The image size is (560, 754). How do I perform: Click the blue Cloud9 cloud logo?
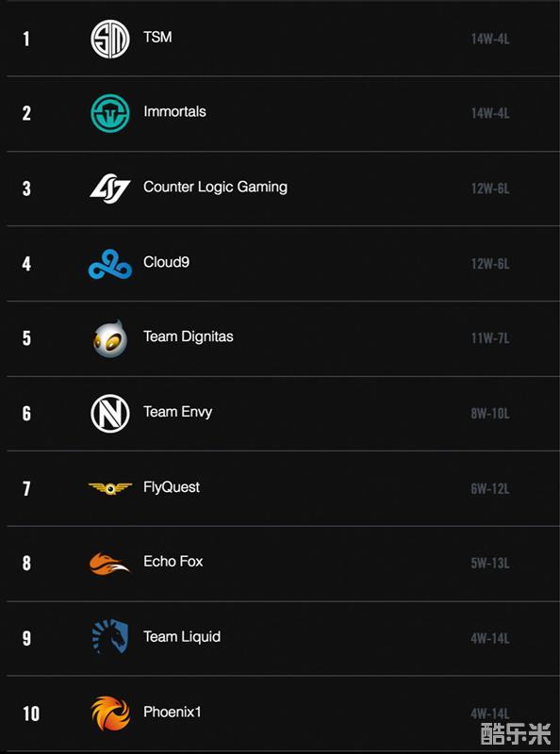coord(110,264)
